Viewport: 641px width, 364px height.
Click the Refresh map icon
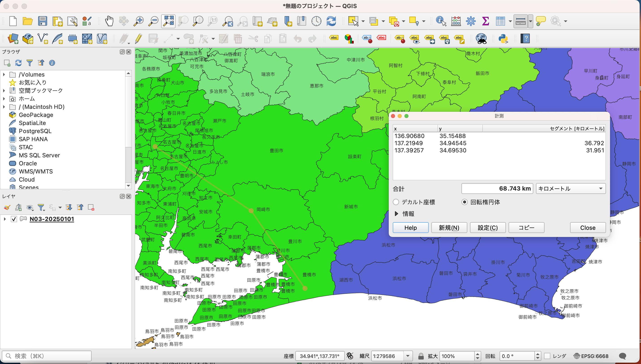[x=331, y=21]
